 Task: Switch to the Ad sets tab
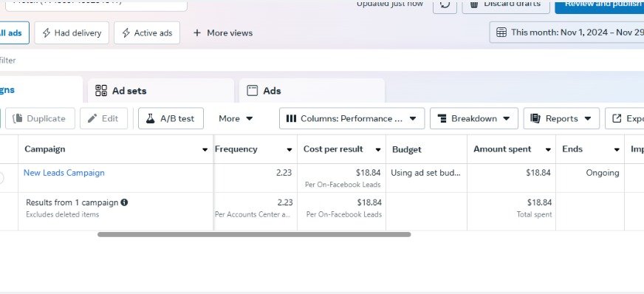coord(161,91)
